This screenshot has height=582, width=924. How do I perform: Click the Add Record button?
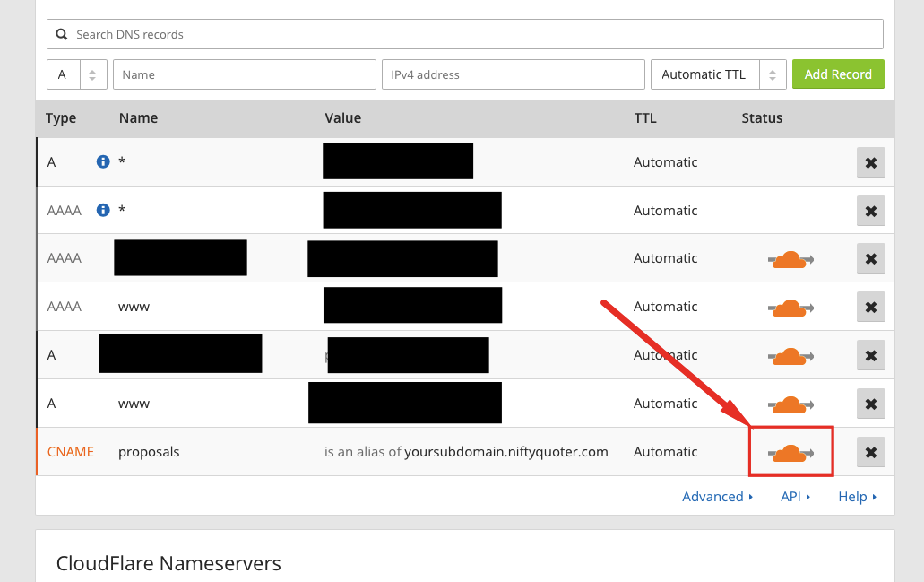[838, 74]
